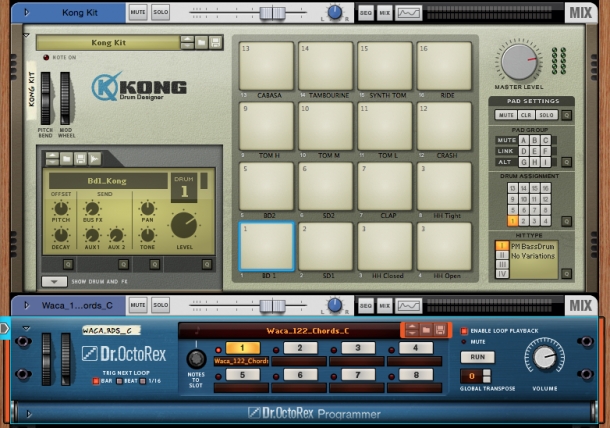
Task: Set Trig Next Loop to 1/16
Action: pos(143,381)
